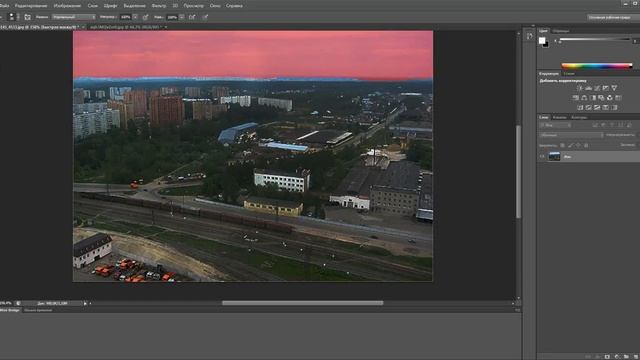The height and width of the screenshot is (360, 640).
Task: Click the opacity percentage field in options bar
Action: [x=126, y=17]
